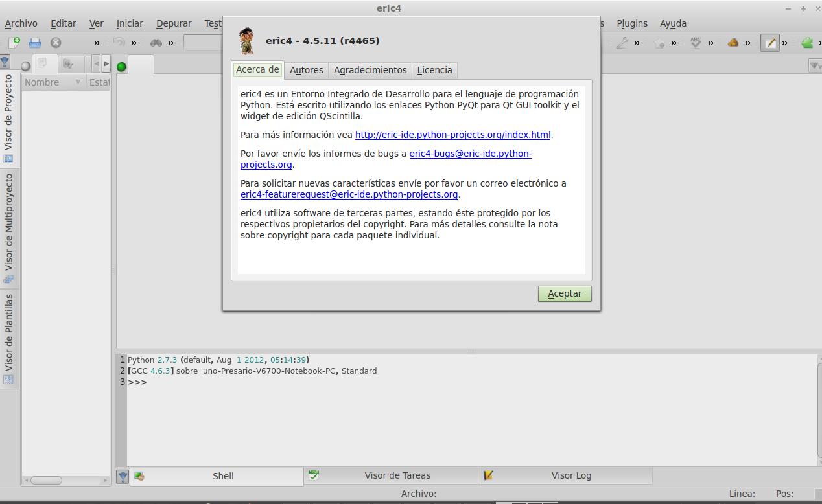Click the gray Close circle toolbar icon

(56, 43)
